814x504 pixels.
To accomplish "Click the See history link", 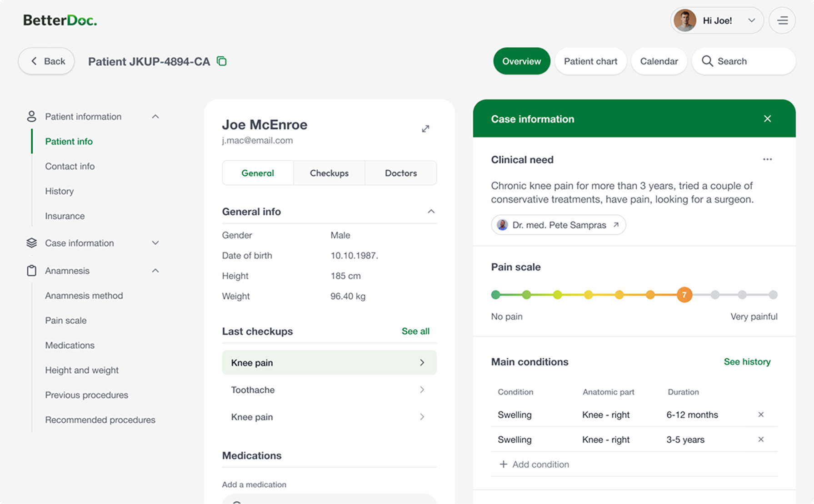I will click(747, 362).
